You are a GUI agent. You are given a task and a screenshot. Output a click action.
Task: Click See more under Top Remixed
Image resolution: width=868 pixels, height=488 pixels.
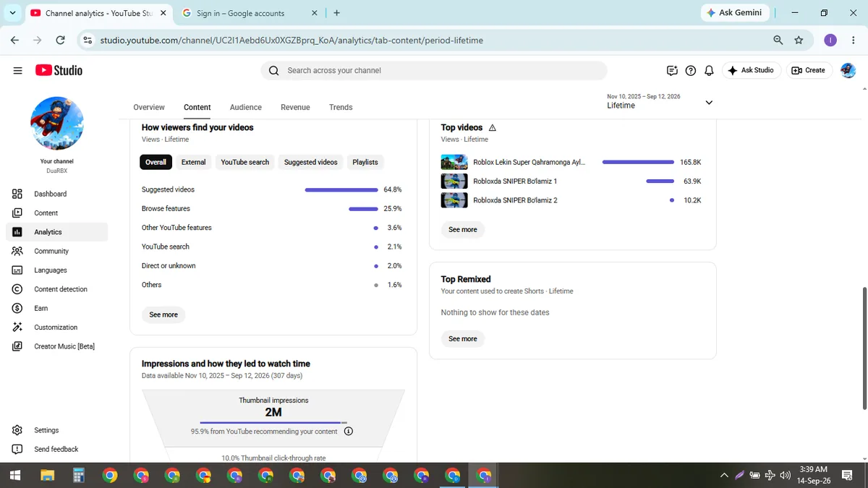(x=463, y=338)
